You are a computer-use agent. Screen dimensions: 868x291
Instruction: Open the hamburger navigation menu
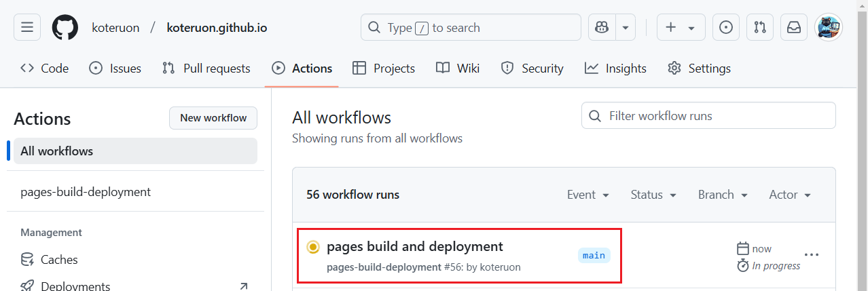coord(27,27)
